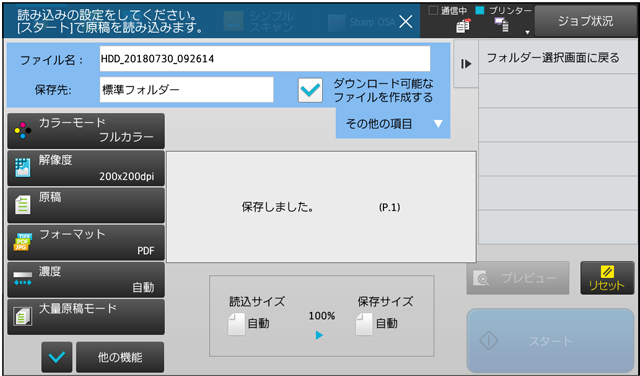Click the 他の機能 button
Screen dimensions: 640x376
[120, 357]
